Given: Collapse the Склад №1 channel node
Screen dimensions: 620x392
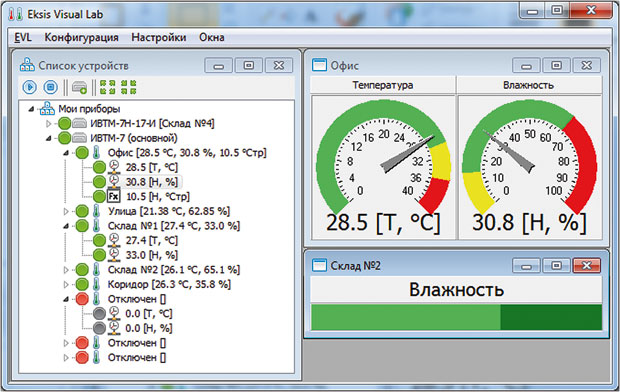Looking at the screenshot, I should 66,226.
